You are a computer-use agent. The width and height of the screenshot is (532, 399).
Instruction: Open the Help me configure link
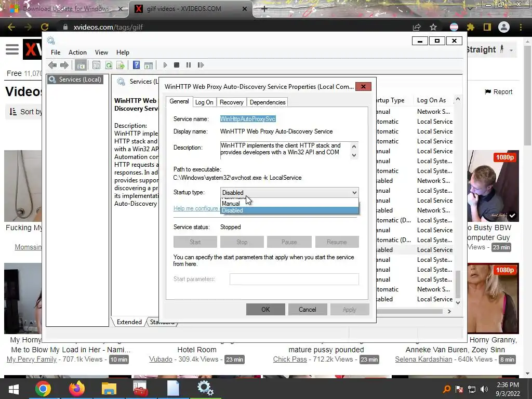tap(196, 208)
